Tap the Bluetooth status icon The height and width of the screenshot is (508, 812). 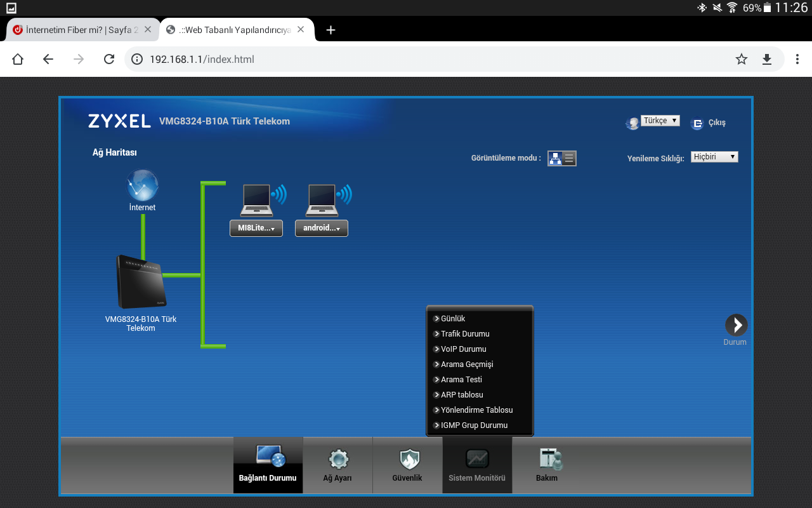coord(702,8)
